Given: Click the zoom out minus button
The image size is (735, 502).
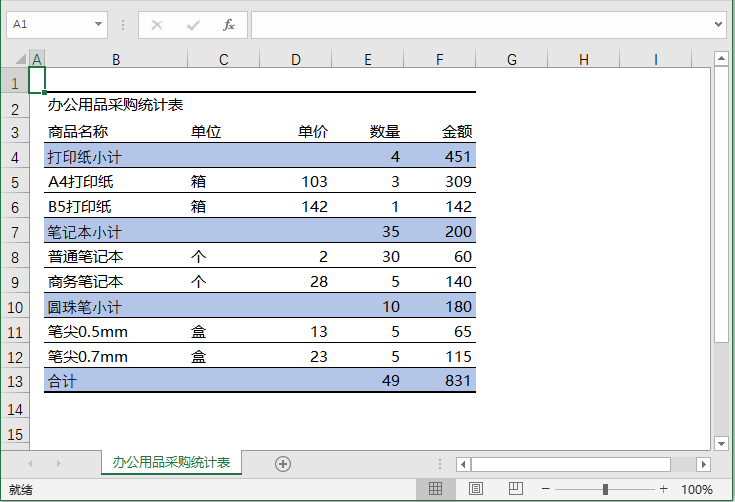Looking at the screenshot, I should coord(545,489).
